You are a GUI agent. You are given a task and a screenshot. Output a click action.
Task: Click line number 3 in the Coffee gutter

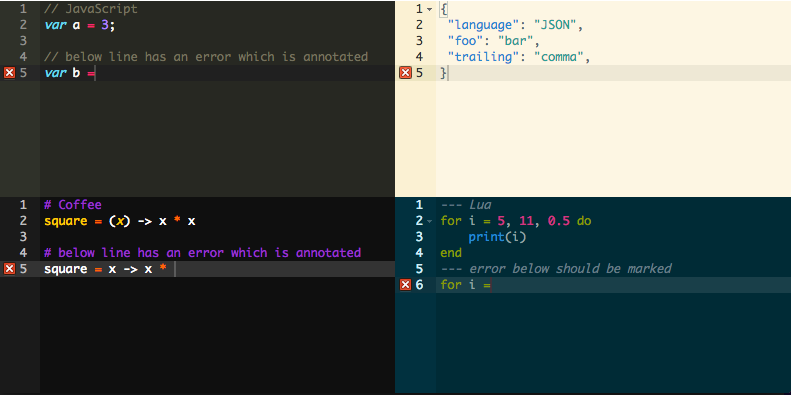click(24, 237)
